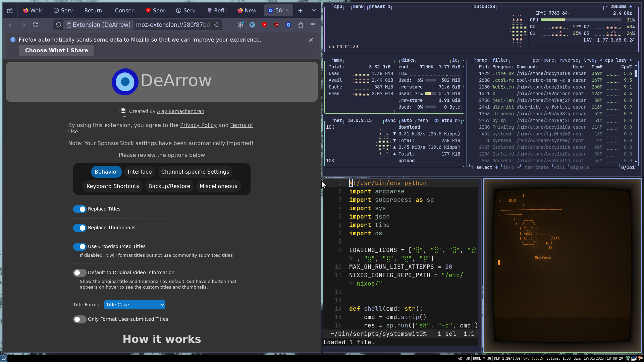
Task: Click next sort arrow after cpu lazy
Action: [x=631, y=60]
